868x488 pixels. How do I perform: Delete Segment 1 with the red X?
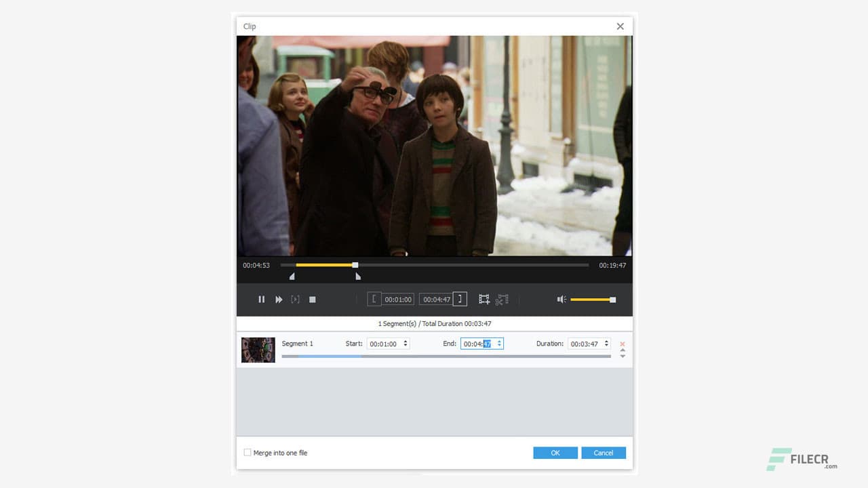622,344
